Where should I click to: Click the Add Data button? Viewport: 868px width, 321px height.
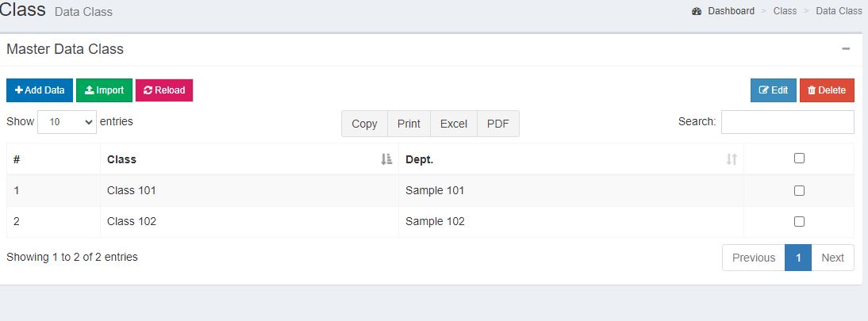40,90
